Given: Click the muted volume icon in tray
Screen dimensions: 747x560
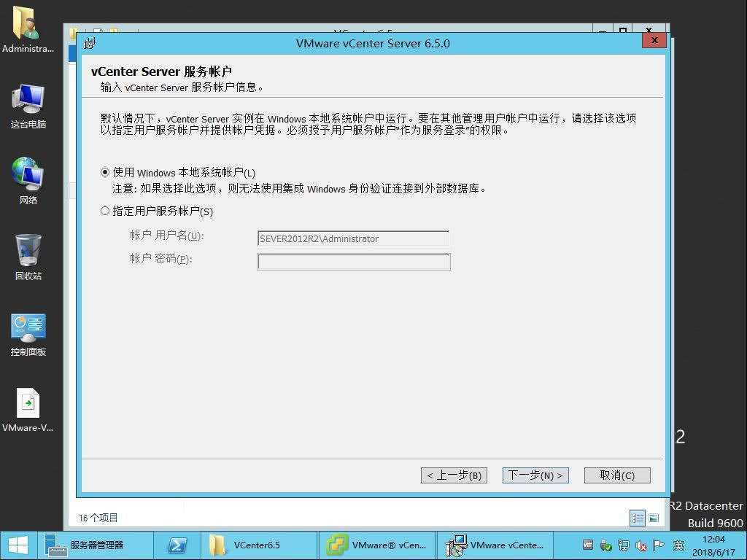Looking at the screenshot, I should 640,545.
